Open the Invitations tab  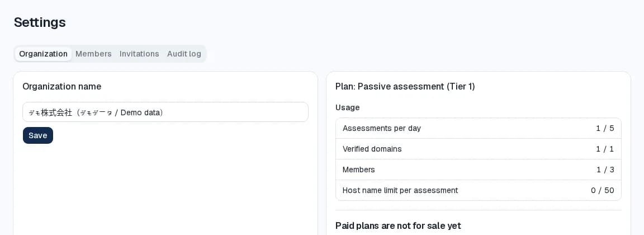139,54
